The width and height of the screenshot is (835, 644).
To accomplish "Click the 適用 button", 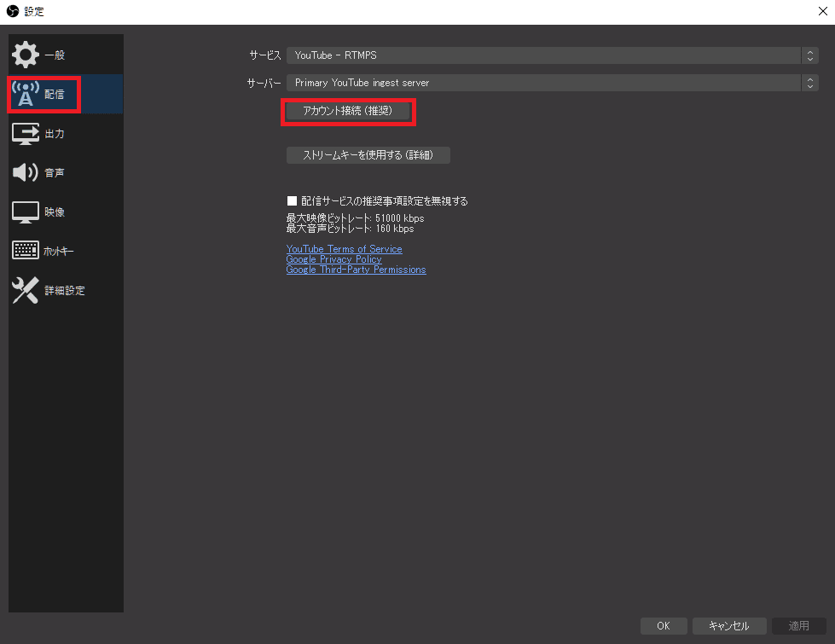I will click(x=799, y=626).
